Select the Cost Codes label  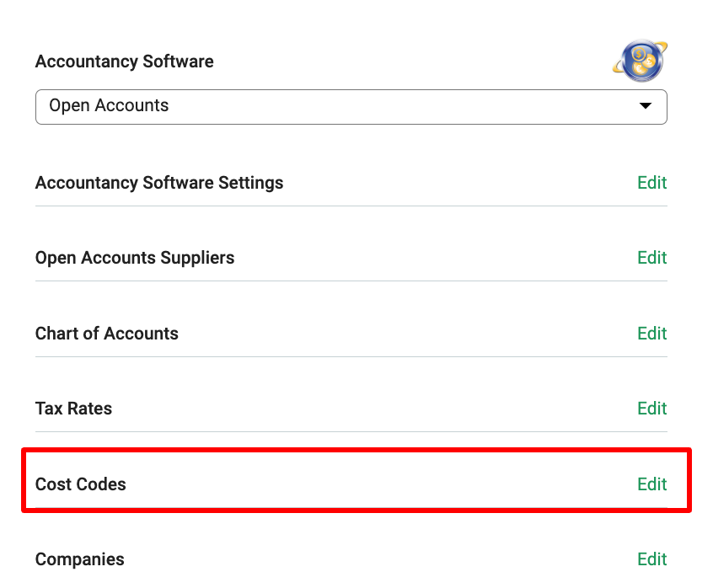tap(80, 484)
